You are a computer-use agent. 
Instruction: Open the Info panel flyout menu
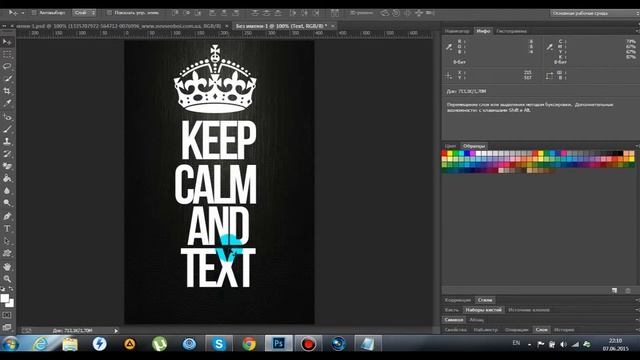point(637,31)
